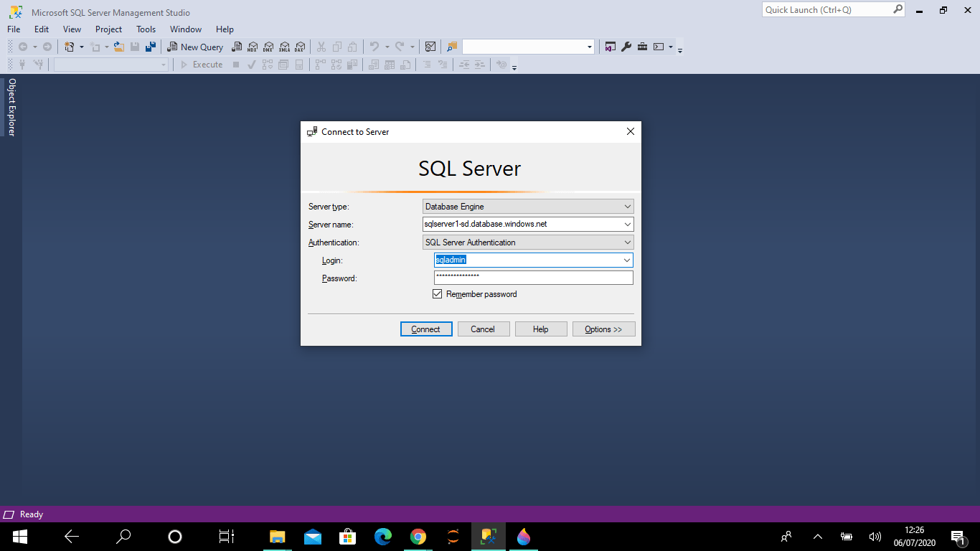Start a new XMLA query
Image resolution: width=980 pixels, height=551 pixels.
284,47
